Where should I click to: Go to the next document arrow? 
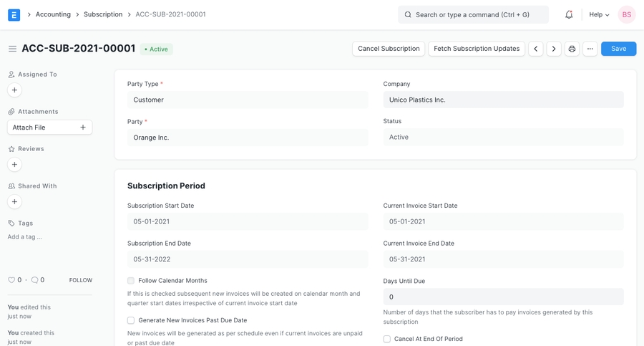(x=554, y=49)
